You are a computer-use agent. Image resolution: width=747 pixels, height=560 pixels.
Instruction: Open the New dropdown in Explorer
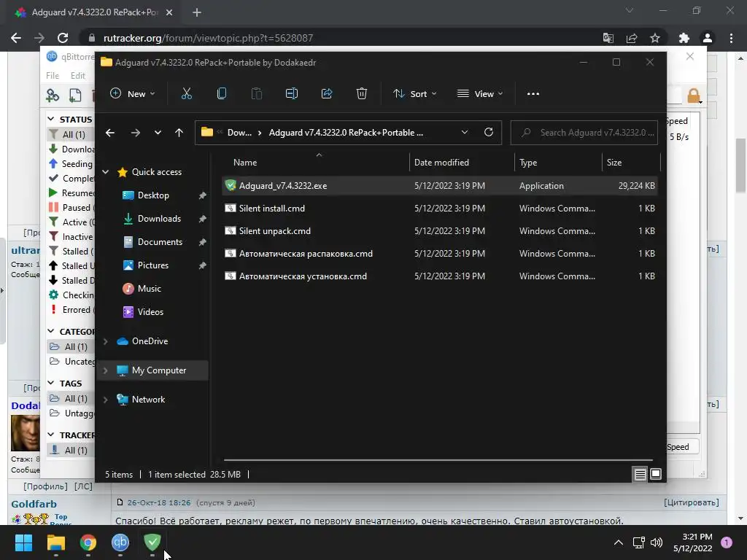pos(133,94)
